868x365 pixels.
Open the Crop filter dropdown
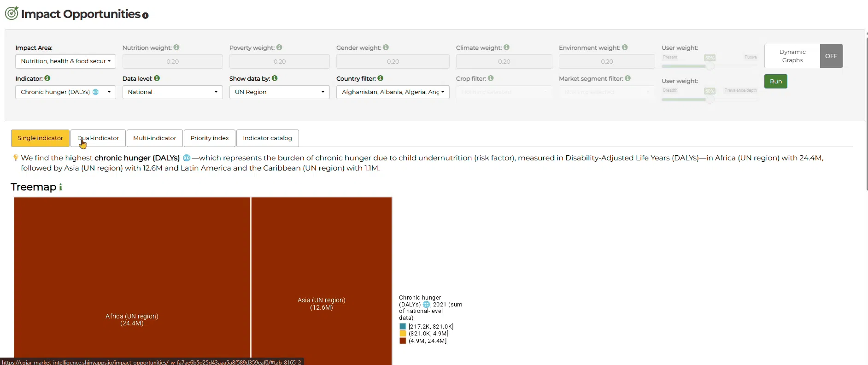(504, 92)
